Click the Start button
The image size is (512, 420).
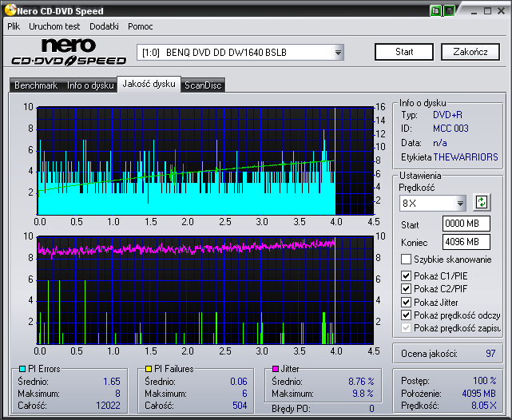click(404, 52)
